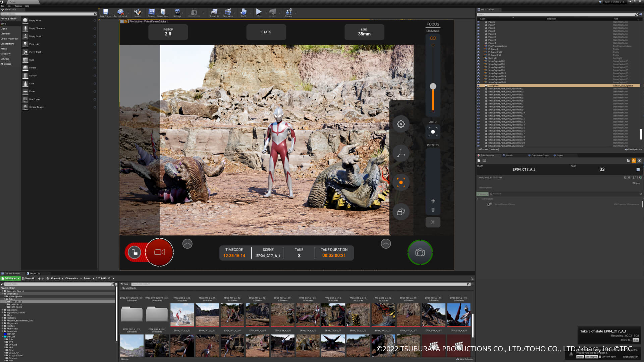Open the Window menu
The image size is (644, 362).
[x=18, y=6]
